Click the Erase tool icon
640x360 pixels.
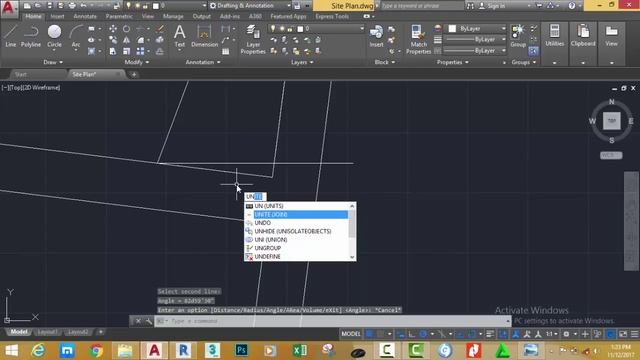tap(160, 29)
